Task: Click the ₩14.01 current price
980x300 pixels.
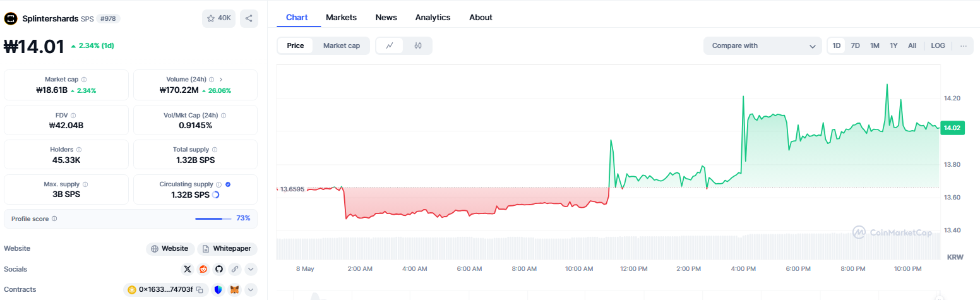Action: pyautogui.click(x=35, y=46)
